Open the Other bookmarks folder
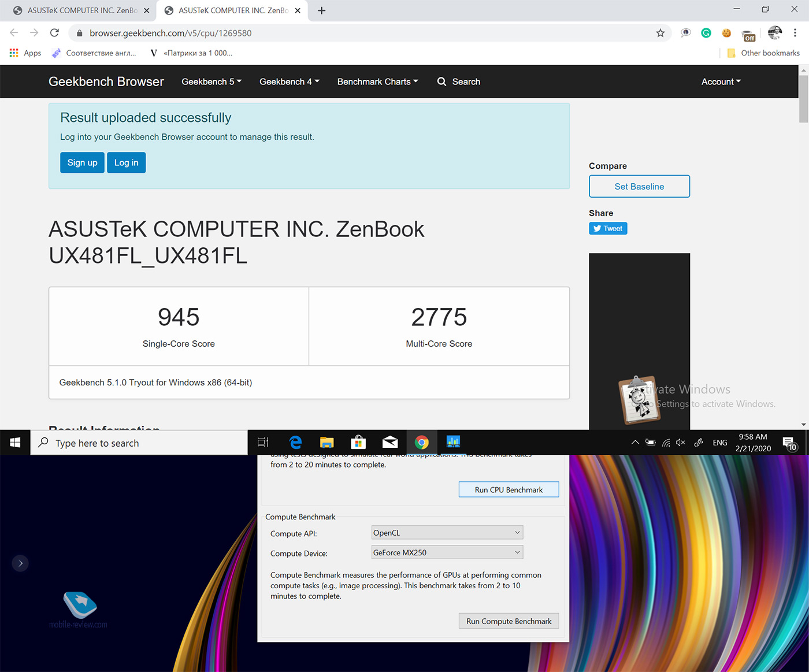 pyautogui.click(x=763, y=53)
